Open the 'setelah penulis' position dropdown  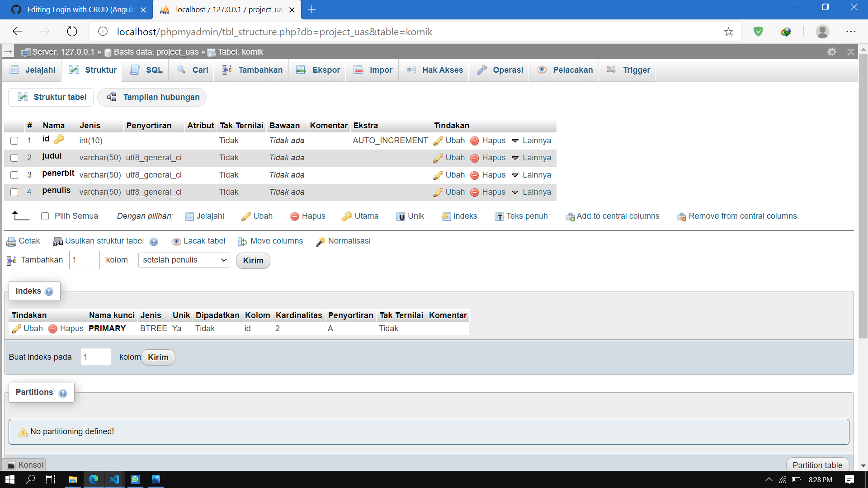[x=184, y=260]
